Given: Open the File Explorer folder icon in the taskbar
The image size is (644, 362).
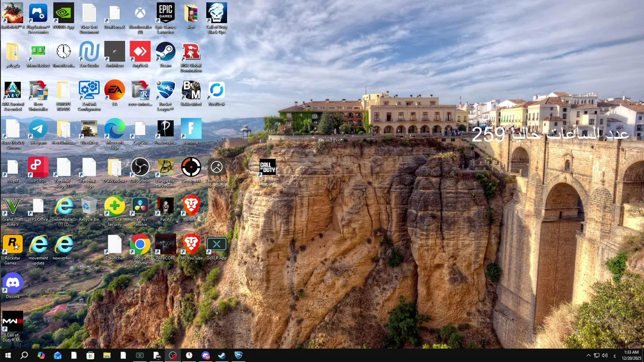Looking at the screenshot, I should point(107,355).
